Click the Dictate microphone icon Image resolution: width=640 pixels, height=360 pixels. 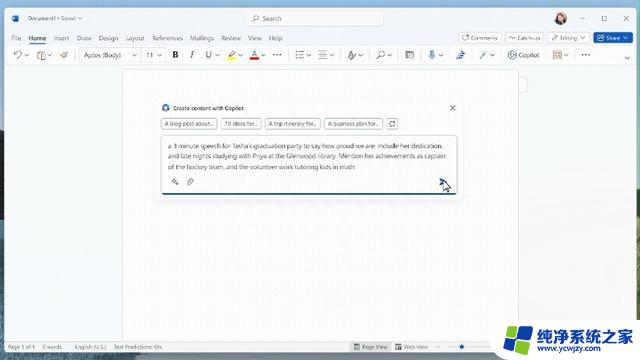tap(432, 55)
